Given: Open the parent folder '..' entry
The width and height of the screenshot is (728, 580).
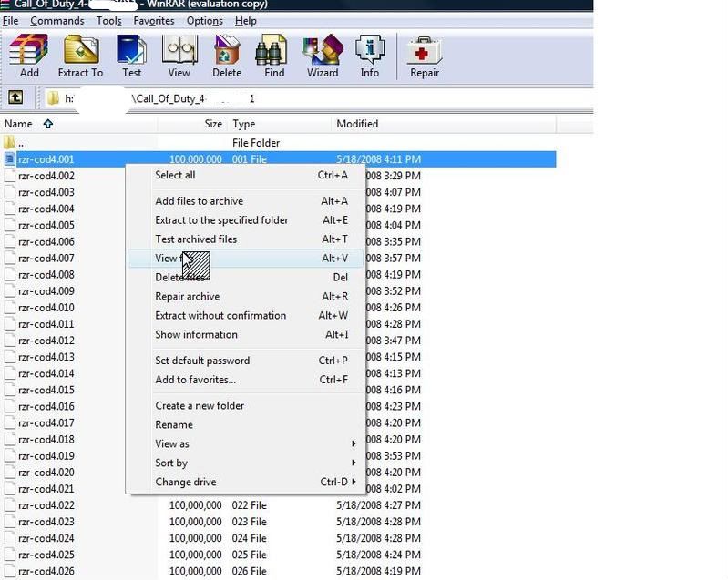Looking at the screenshot, I should click(20, 143).
